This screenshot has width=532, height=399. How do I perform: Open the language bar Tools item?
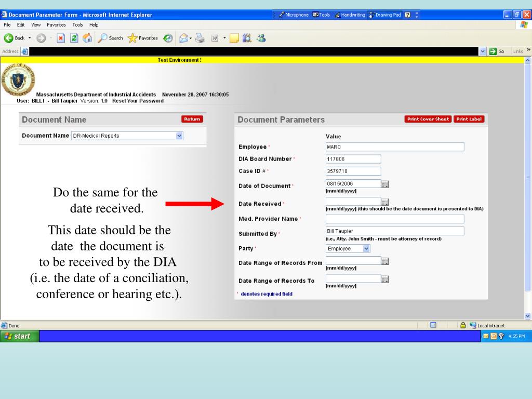321,15
